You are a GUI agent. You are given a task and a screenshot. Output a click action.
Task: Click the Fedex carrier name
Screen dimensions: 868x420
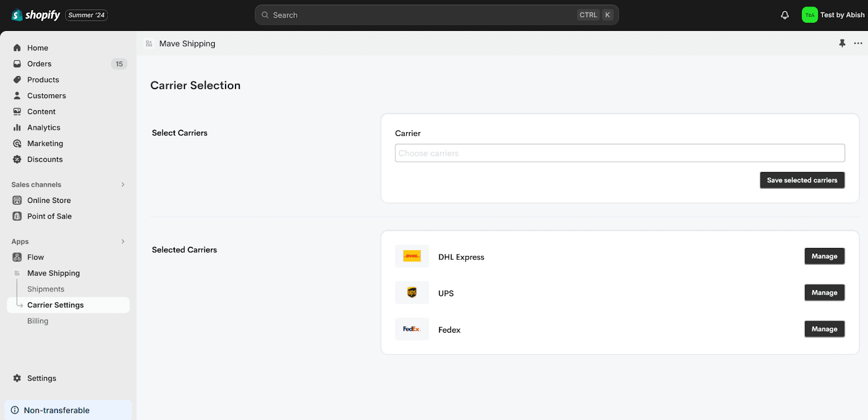point(449,330)
